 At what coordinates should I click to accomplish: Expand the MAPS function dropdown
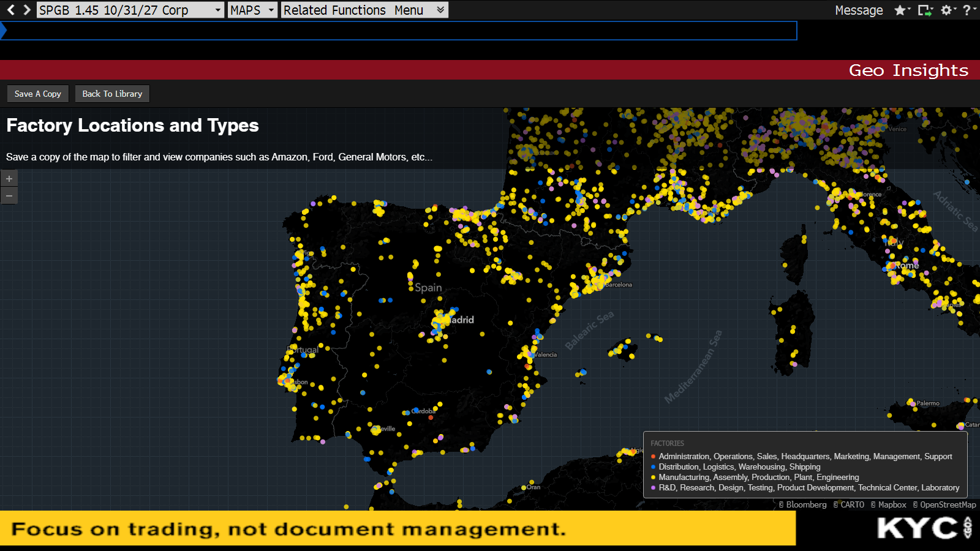[252, 10]
